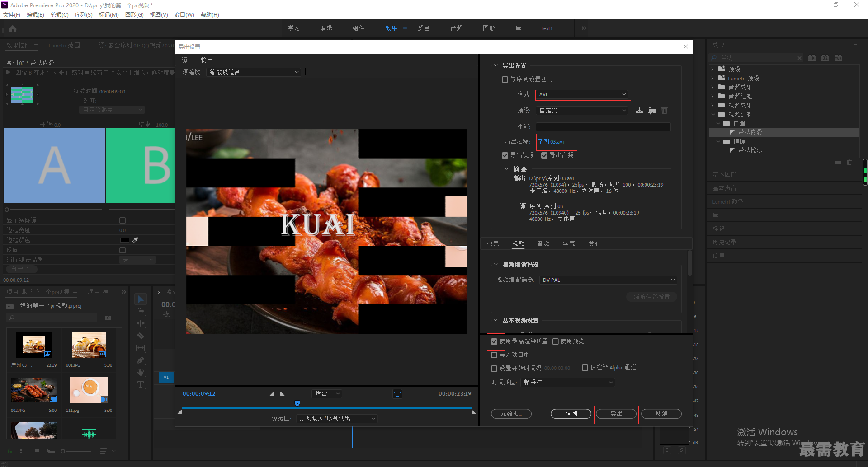Open the source scaling dropdown

click(x=254, y=72)
